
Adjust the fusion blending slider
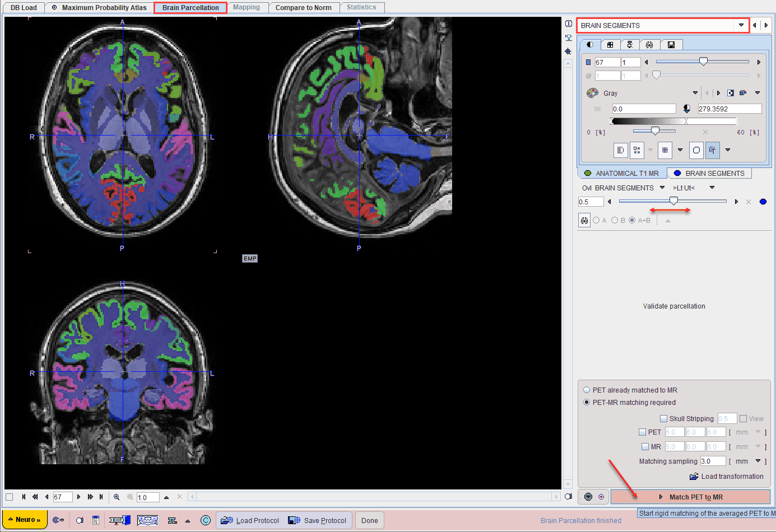click(x=673, y=201)
